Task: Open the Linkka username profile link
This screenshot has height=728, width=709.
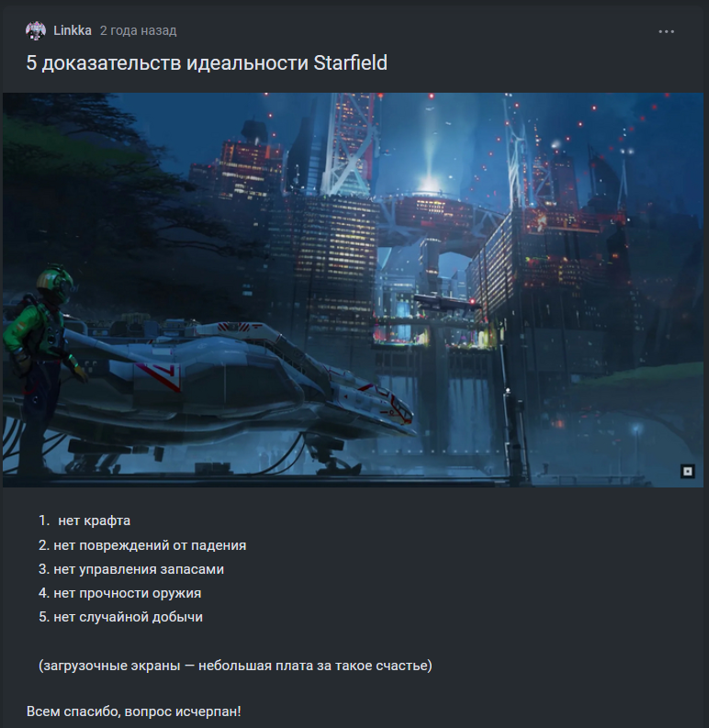Action: coord(73,30)
